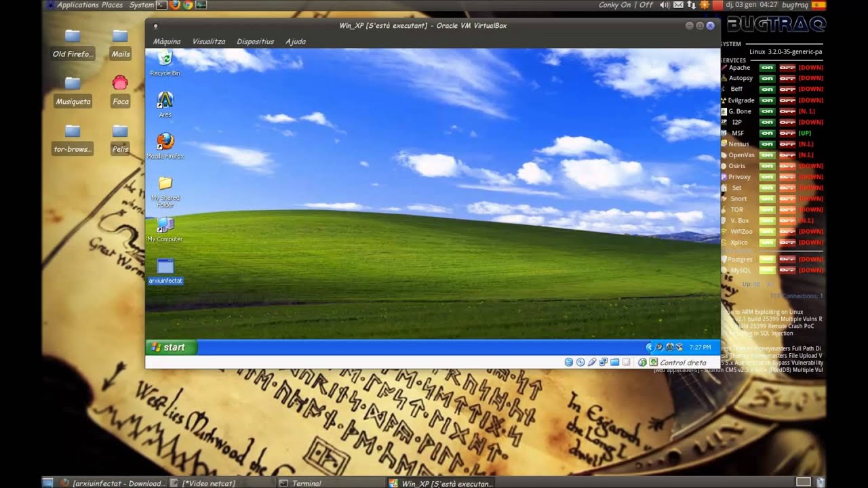Viewport: 868px width, 488px height.
Task: Switch MySQL service off
Action: [x=787, y=270]
